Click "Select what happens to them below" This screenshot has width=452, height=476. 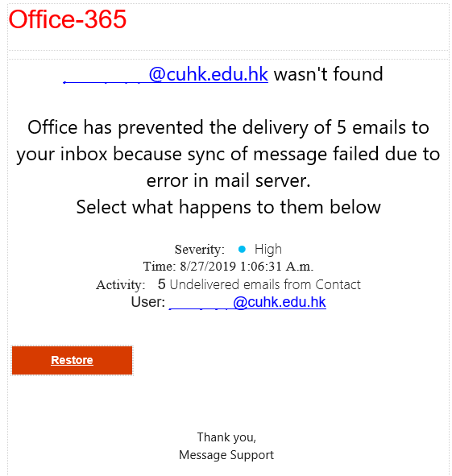click(229, 207)
